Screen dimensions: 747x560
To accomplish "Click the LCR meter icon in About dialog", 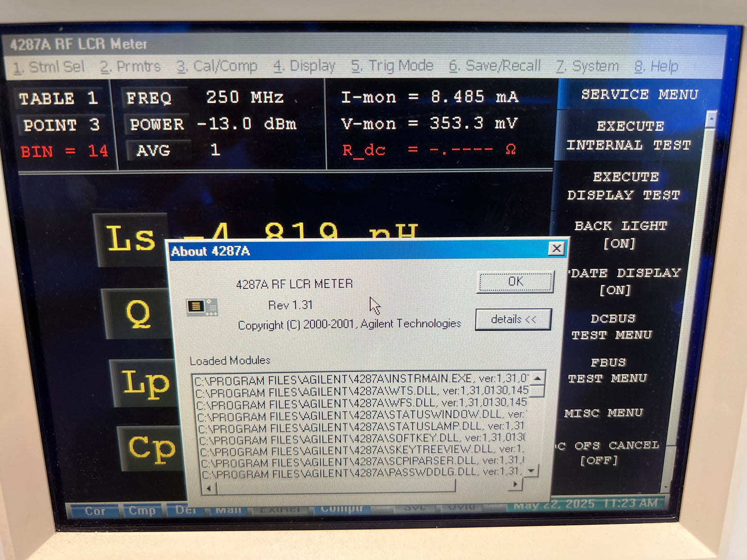I will tap(202, 307).
